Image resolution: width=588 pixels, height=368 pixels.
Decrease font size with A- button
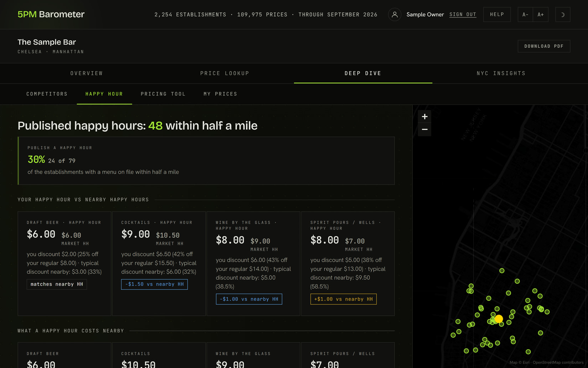[x=525, y=15]
